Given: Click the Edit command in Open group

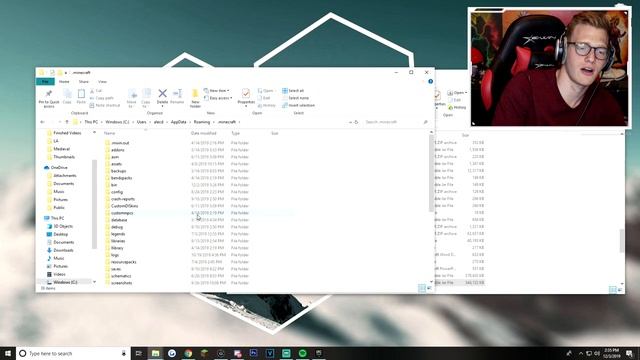Looking at the screenshot, I should tap(264, 98).
